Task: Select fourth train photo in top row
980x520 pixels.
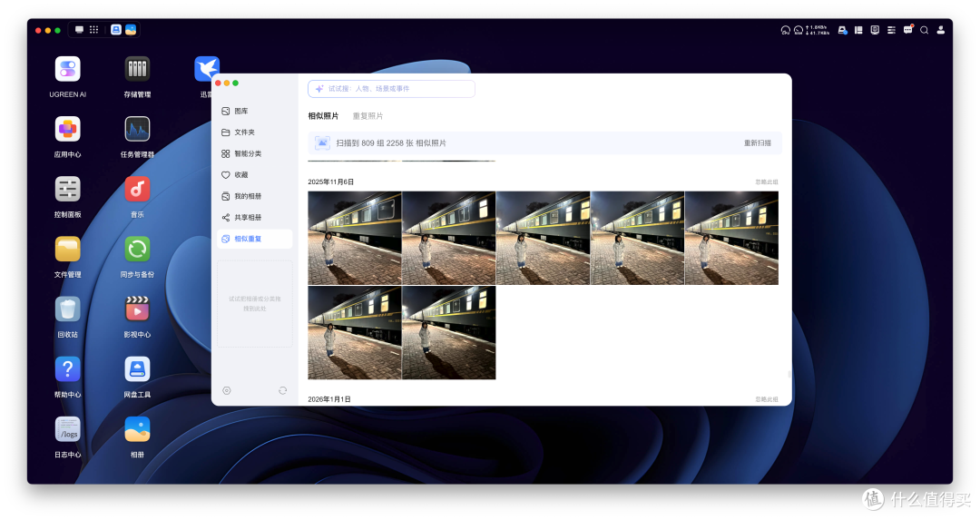Action: 638,238
